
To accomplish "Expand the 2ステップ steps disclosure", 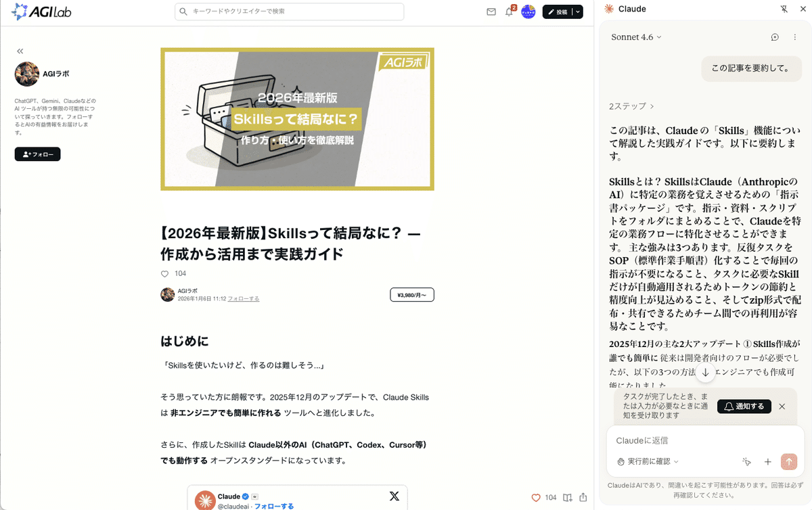I will [x=631, y=106].
